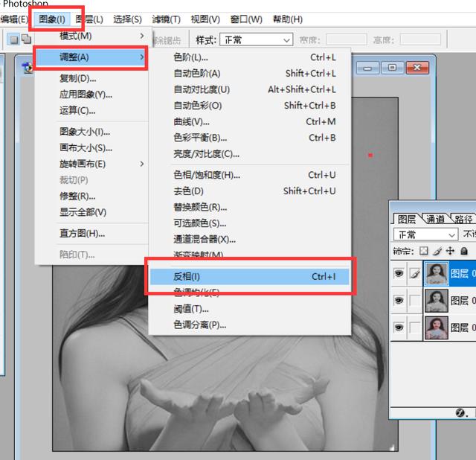Open the 图象(I) menu
This screenshot has height=460, width=476.
point(52,19)
